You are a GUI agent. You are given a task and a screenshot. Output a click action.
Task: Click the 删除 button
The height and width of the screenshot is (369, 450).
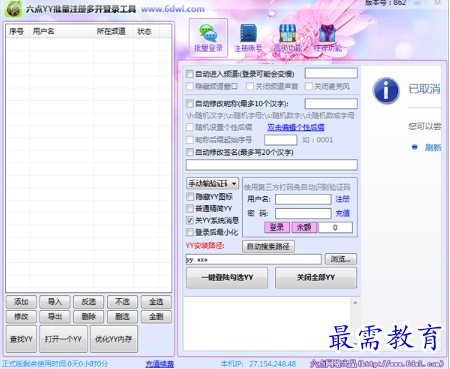(x=89, y=316)
